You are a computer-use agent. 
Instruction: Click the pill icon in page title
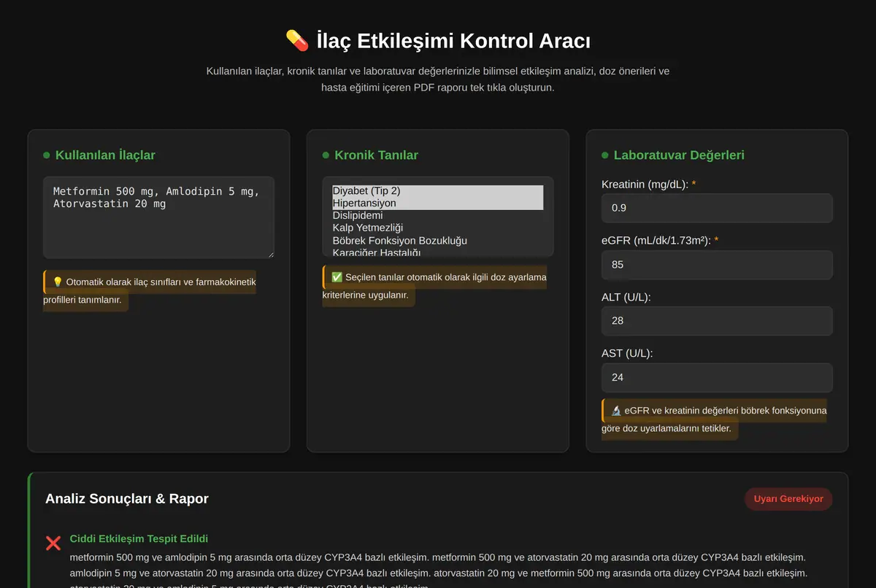pyautogui.click(x=297, y=40)
